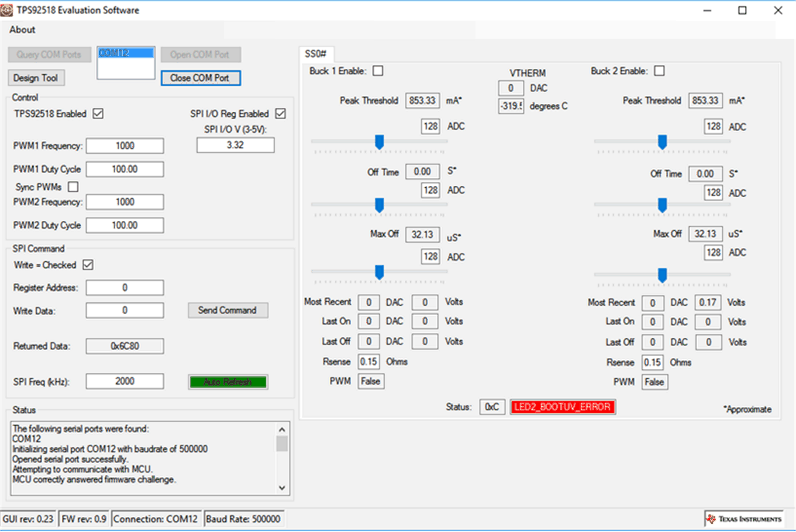The height and width of the screenshot is (532, 796).
Task: Select COM12 in the port list
Action: click(x=125, y=53)
